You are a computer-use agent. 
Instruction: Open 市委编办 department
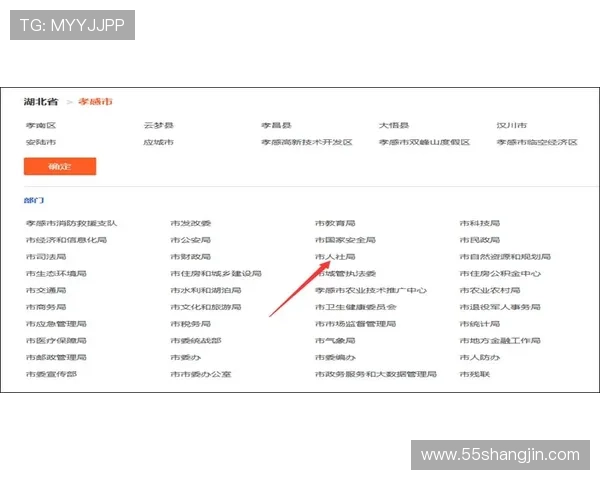tap(335, 357)
